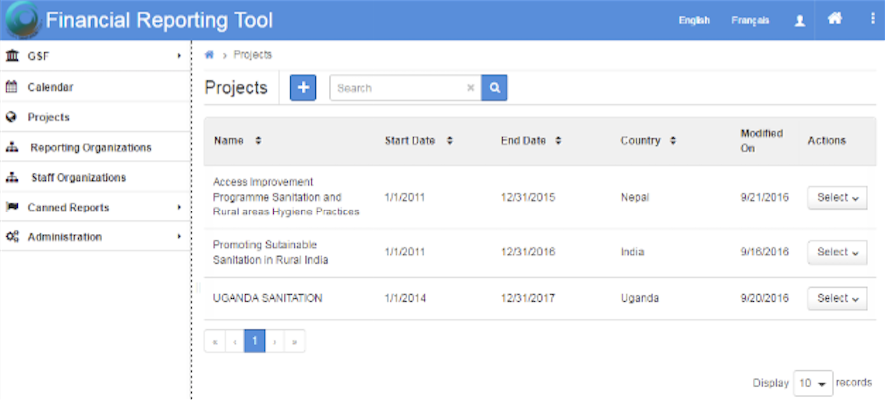Viewport: 885px width, 400px height.
Task: Open Select dropdown for Nepal project
Action: [x=836, y=198]
